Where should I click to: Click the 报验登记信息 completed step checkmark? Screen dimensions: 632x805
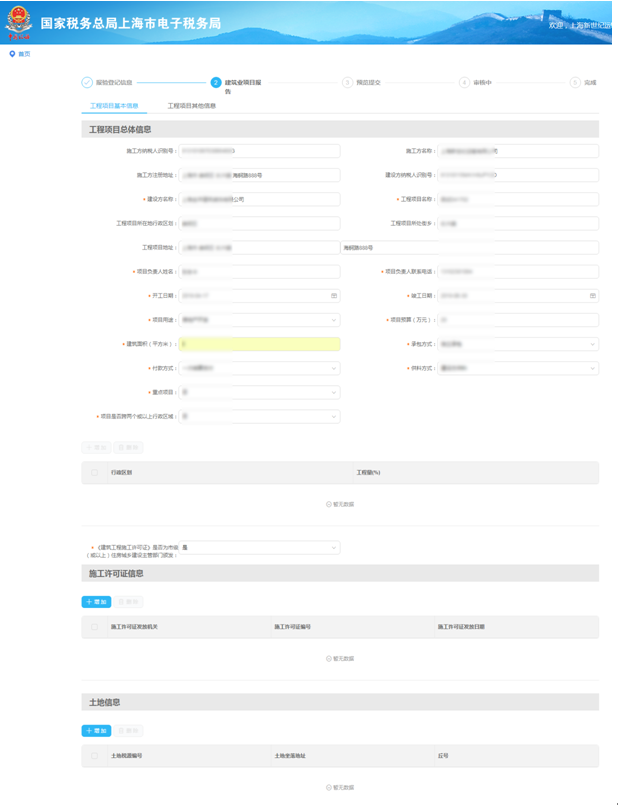(87, 82)
